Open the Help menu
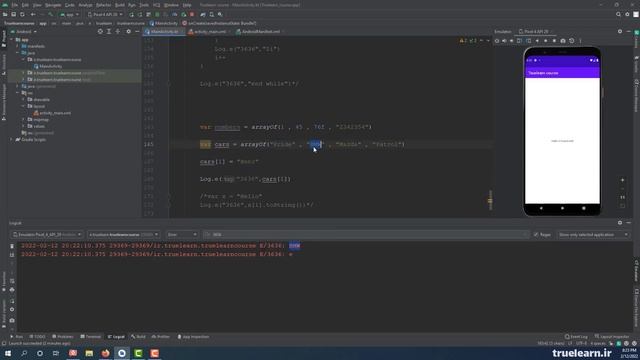Image resolution: width=640 pixels, height=360 pixels. [x=187, y=5]
